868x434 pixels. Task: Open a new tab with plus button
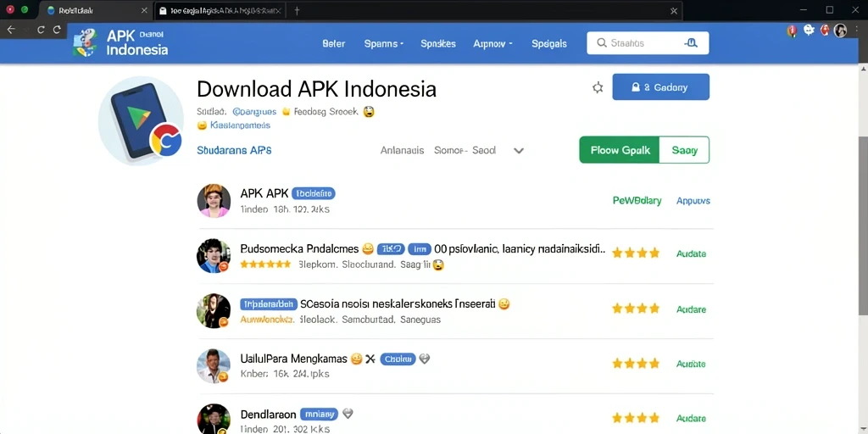pos(297,10)
